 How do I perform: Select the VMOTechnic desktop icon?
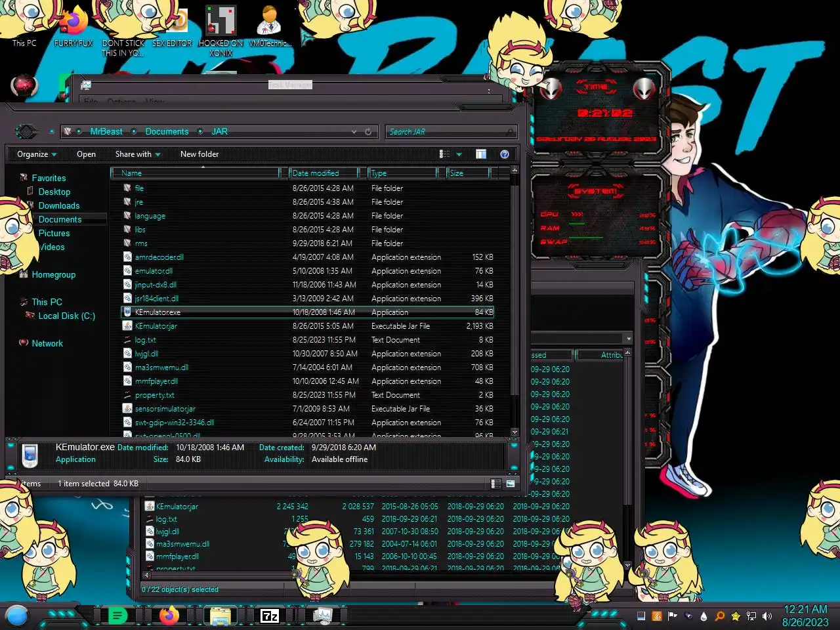[270, 26]
